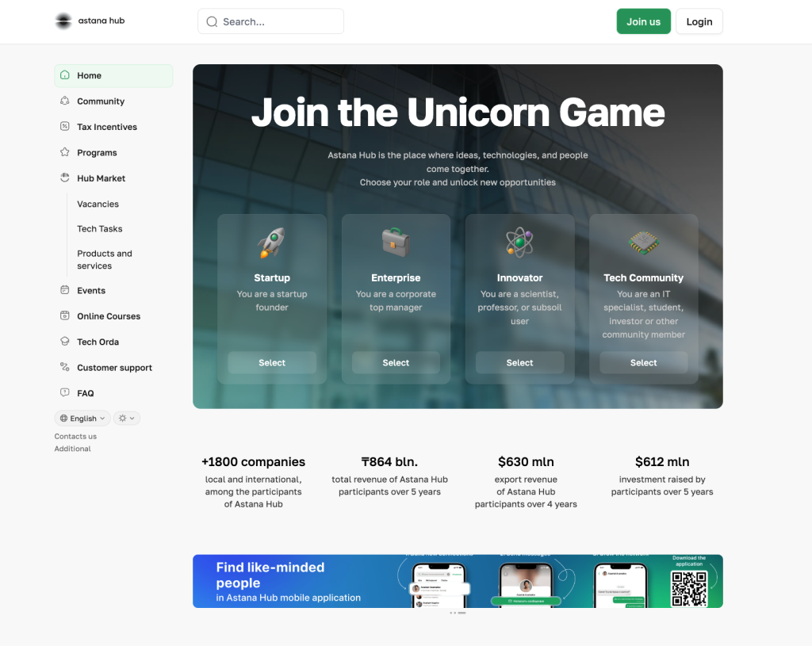Click the Tech Orda graduation cap icon
The width and height of the screenshot is (812, 646).
65,341
